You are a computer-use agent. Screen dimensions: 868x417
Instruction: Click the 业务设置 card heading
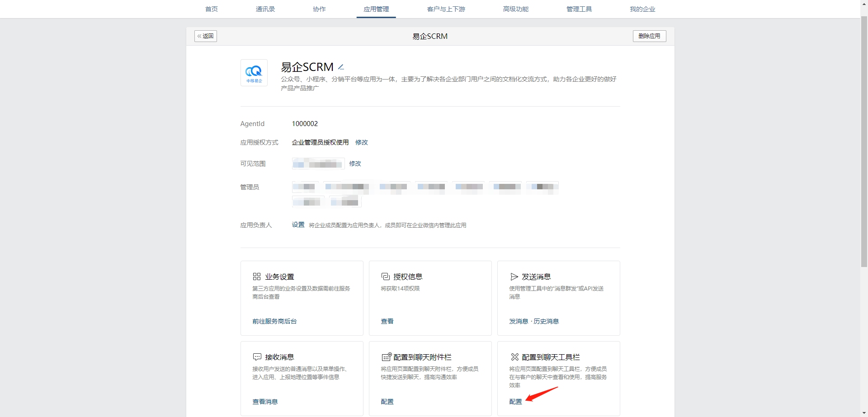pos(279,276)
